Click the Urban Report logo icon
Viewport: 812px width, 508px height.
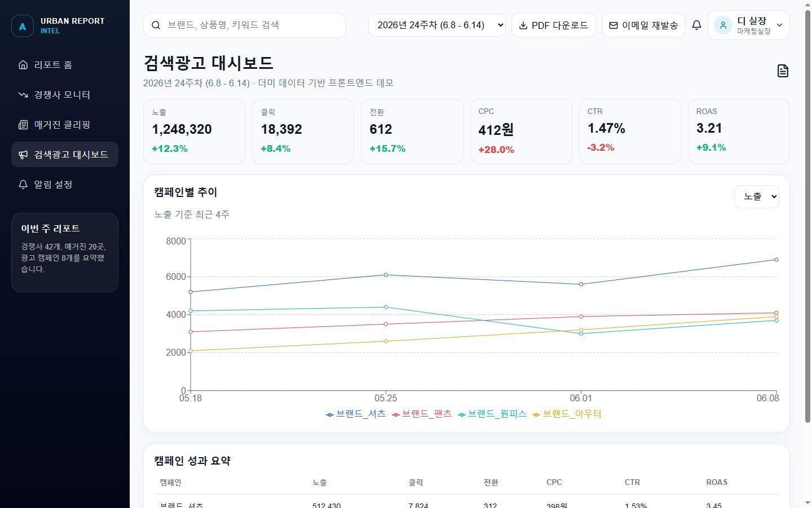(x=23, y=26)
